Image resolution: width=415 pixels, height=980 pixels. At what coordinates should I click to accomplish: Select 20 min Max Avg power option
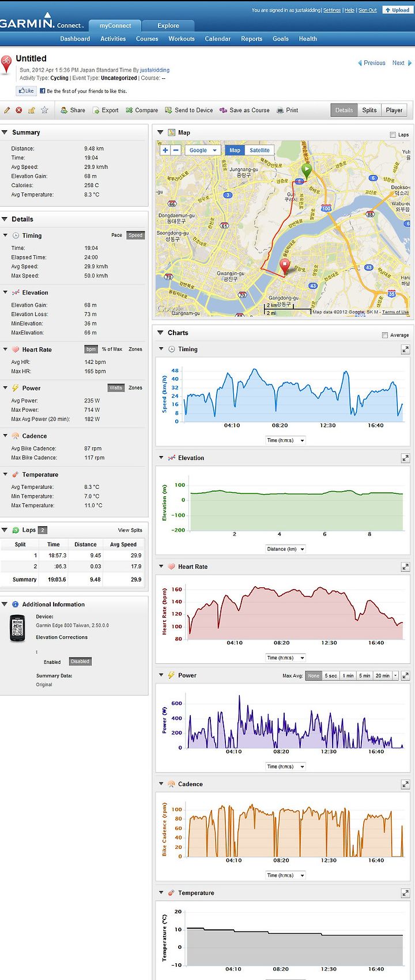click(x=383, y=675)
